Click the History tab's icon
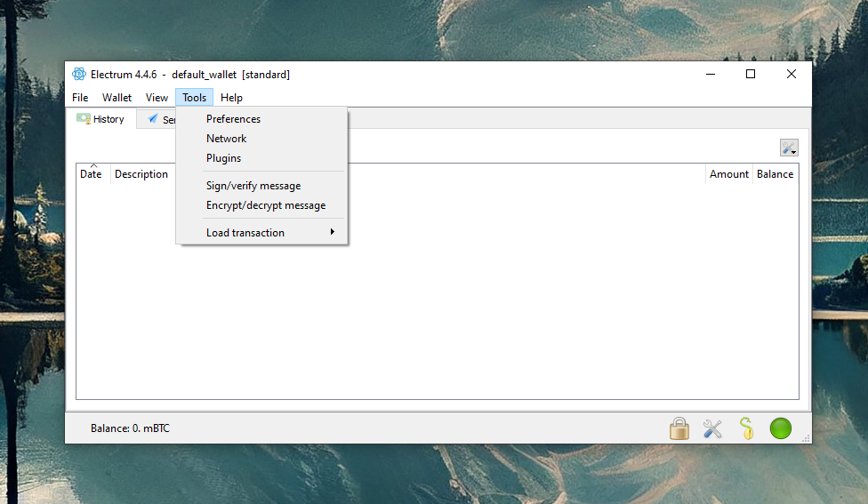 click(x=84, y=119)
